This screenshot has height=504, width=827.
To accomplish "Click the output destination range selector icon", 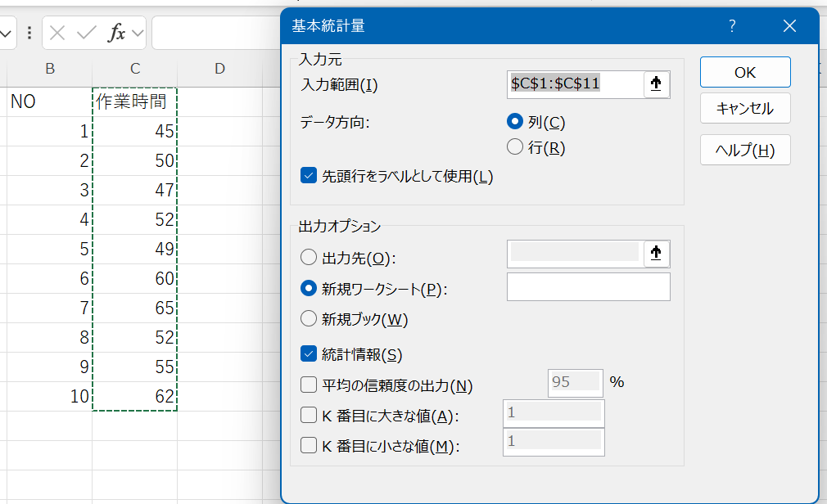I will click(x=657, y=254).
